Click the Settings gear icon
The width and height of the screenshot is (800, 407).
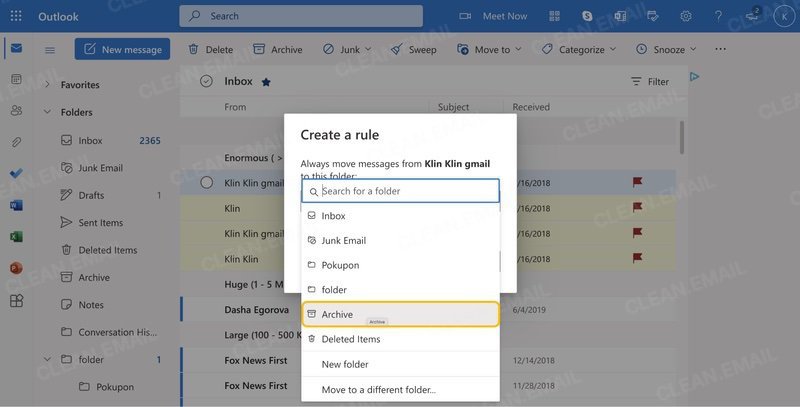[686, 16]
